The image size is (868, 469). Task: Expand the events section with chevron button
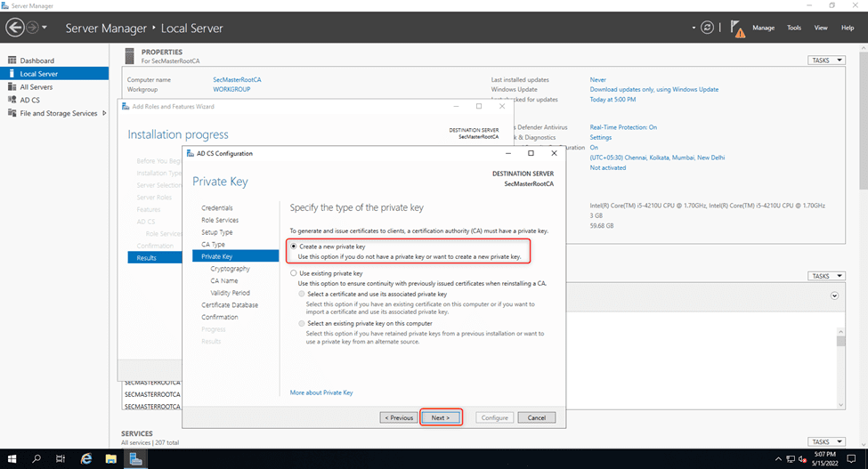(x=834, y=295)
